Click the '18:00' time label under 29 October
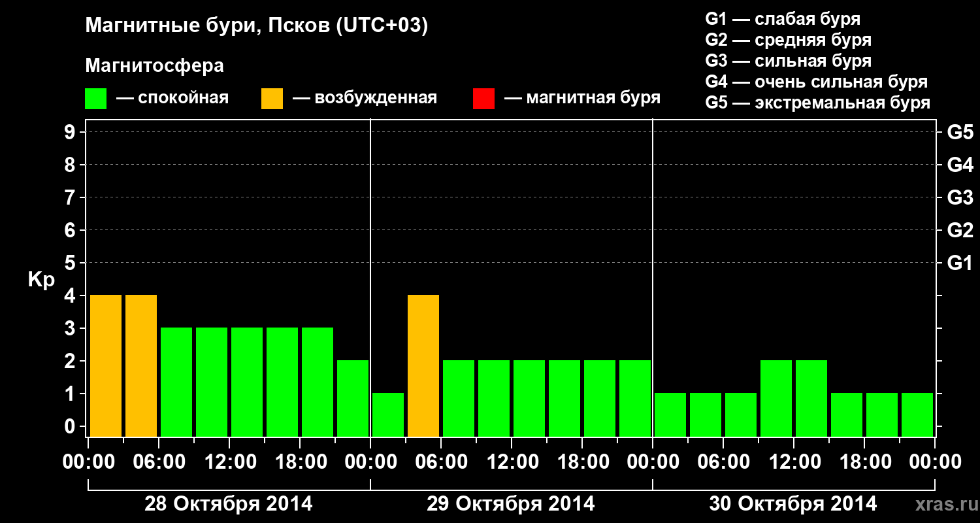This screenshot has width=980, height=523. coord(582,462)
